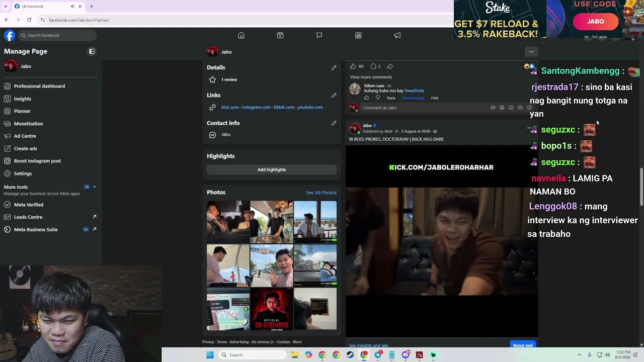Open the browser tab search dropdown
This screenshot has height=362, width=644.
click(x=5, y=7)
